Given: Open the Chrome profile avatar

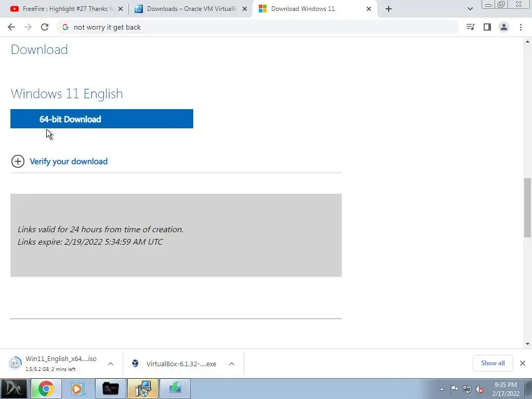Looking at the screenshot, I should (504, 27).
